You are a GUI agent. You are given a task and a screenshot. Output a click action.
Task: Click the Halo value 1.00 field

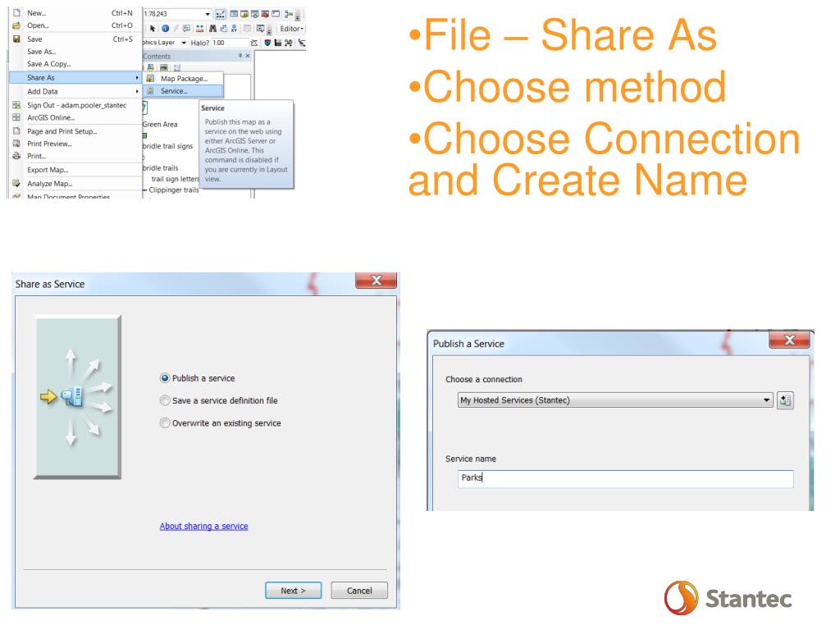[x=230, y=43]
